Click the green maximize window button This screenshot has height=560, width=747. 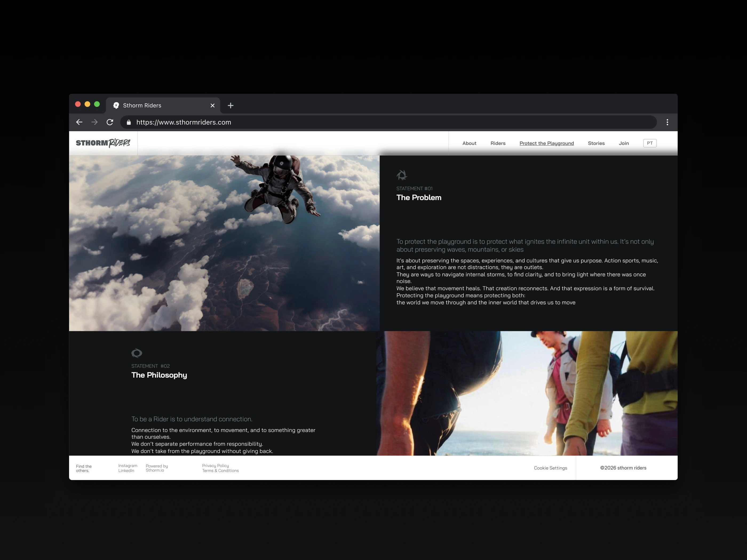point(97,104)
